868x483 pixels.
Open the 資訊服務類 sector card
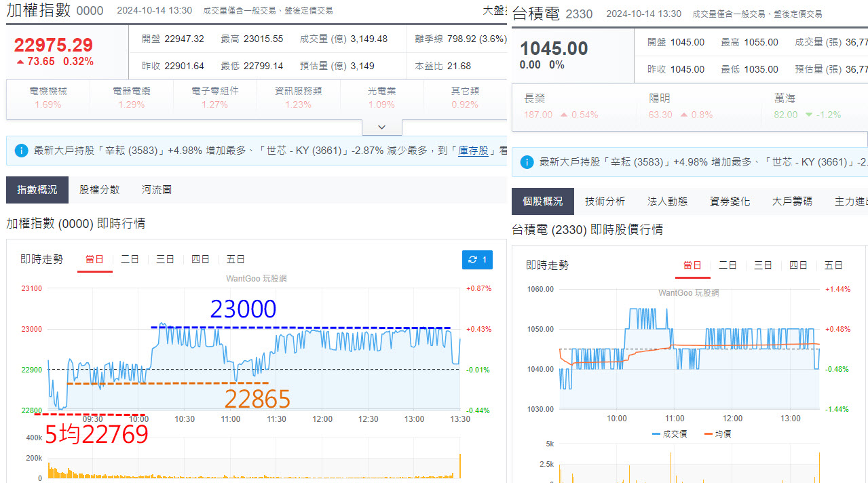(299, 98)
